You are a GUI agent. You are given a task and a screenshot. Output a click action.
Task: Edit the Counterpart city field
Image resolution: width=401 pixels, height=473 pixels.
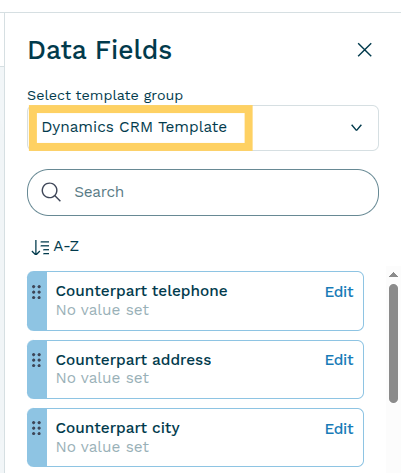pyautogui.click(x=339, y=429)
